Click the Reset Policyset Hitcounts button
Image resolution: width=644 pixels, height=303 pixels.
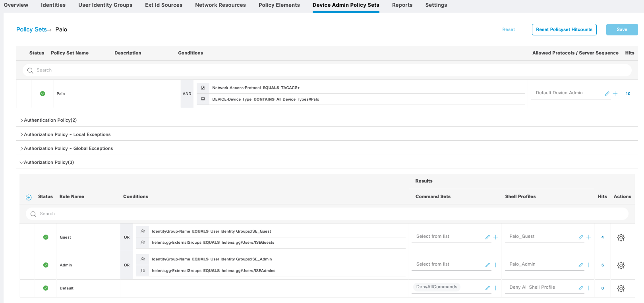pos(564,29)
